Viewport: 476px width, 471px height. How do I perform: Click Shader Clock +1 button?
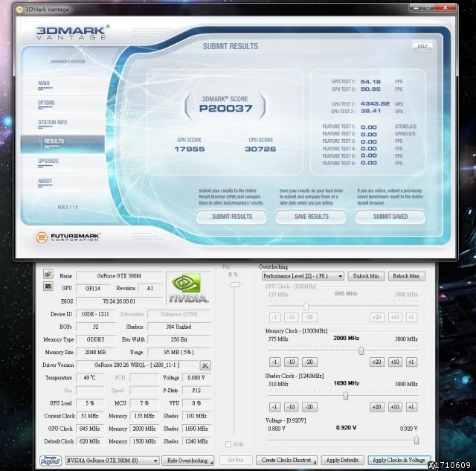click(411, 407)
